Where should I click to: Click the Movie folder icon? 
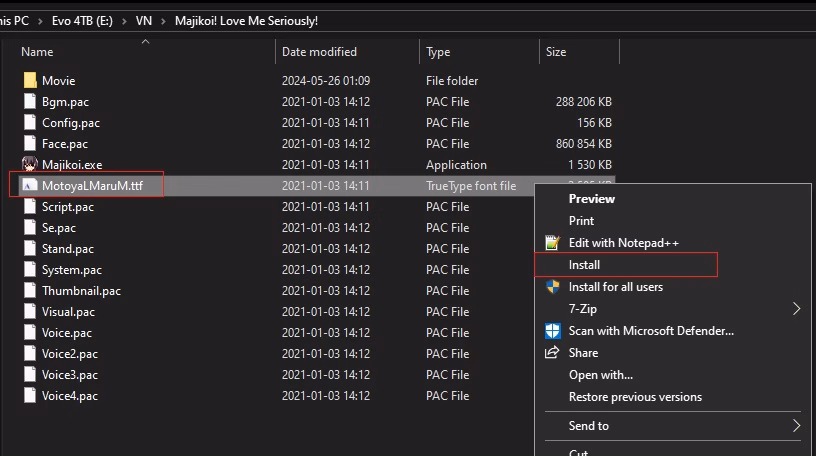(x=29, y=81)
